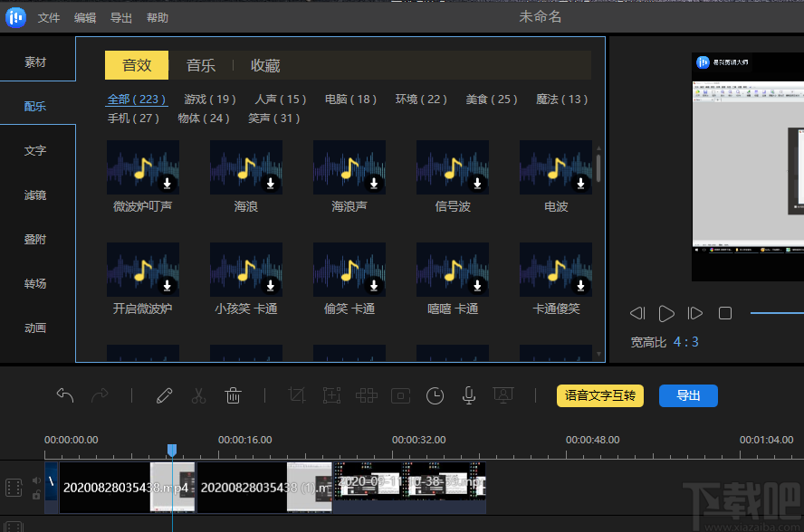Filter by 笑声 ( 31 ) category

click(273, 118)
